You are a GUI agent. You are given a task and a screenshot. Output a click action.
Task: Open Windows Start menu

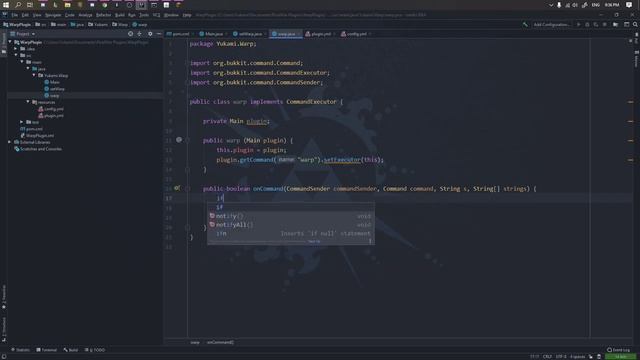click(x=6, y=5)
